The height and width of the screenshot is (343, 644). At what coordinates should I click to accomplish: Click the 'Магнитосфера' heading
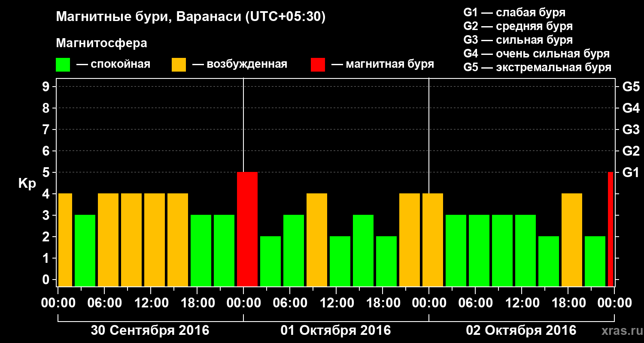[101, 43]
